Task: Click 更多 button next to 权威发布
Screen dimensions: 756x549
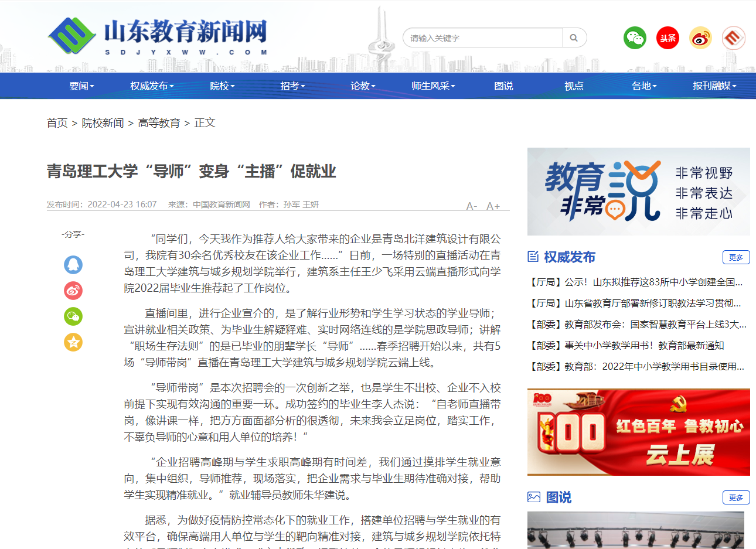Action: coord(736,257)
